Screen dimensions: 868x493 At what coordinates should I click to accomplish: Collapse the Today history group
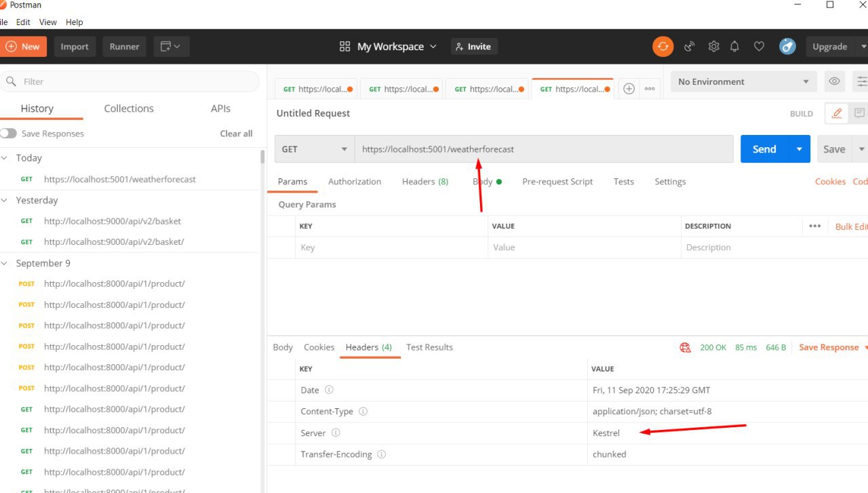(5, 158)
